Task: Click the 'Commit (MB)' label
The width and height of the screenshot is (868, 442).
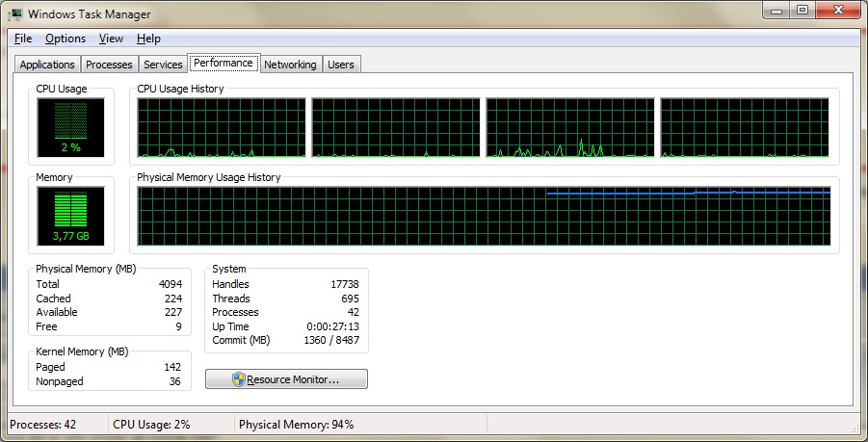Action: [x=241, y=340]
